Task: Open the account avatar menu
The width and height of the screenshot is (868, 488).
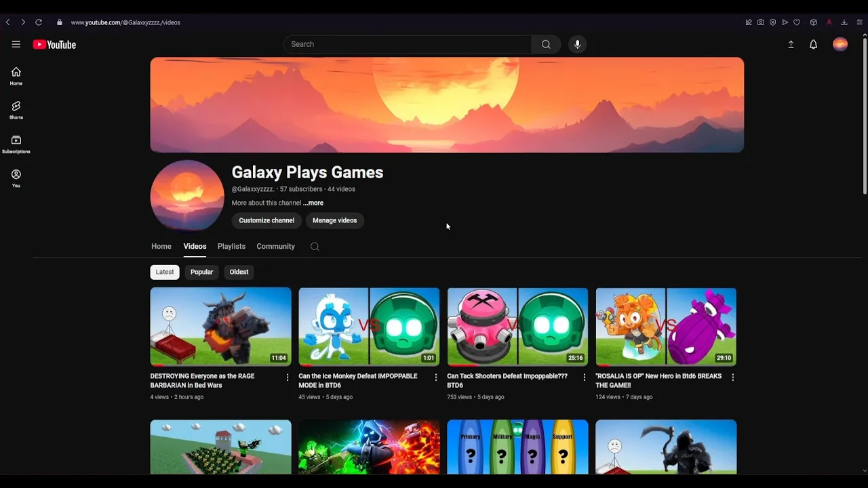Action: [840, 44]
